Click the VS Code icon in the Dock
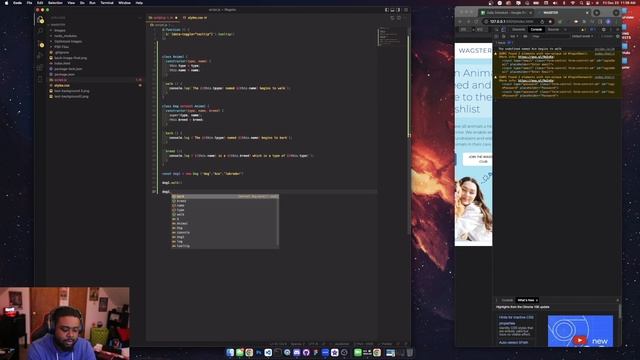This screenshot has height=360, width=640. point(268,353)
